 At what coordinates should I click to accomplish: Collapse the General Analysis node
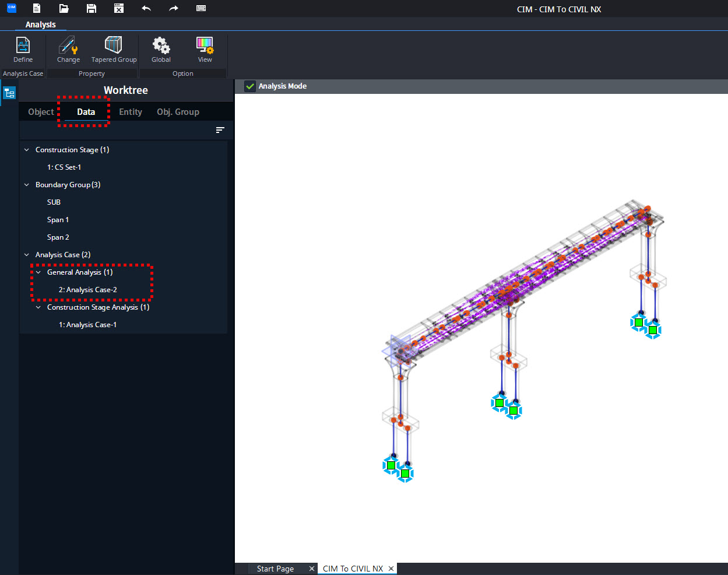coord(38,272)
